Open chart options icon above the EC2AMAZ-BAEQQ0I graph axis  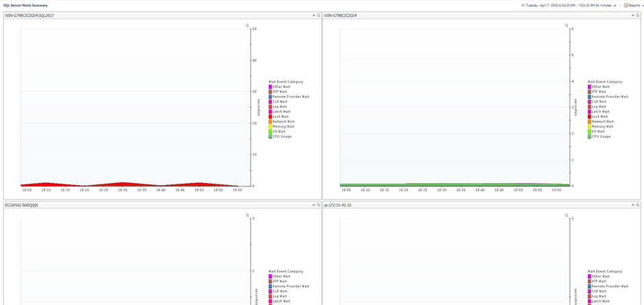coord(247,215)
